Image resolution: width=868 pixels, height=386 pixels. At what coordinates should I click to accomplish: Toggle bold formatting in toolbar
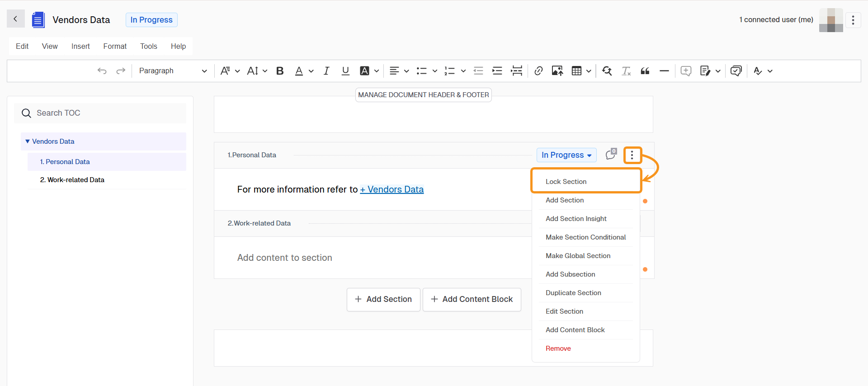coord(280,71)
